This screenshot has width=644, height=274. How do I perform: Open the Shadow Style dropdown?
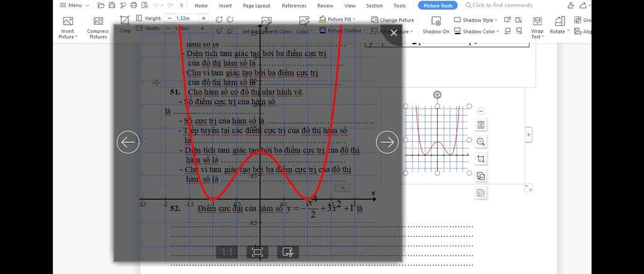[x=475, y=20]
